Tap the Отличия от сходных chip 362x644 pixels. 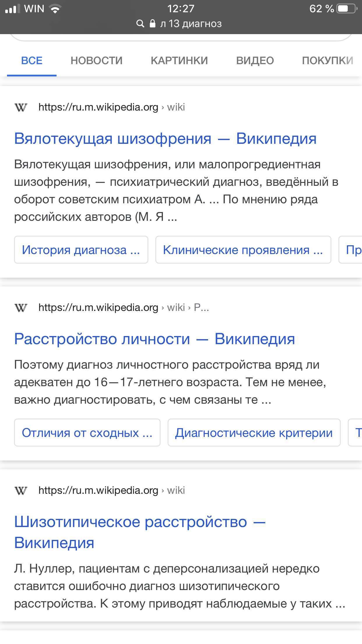pyautogui.click(x=87, y=433)
